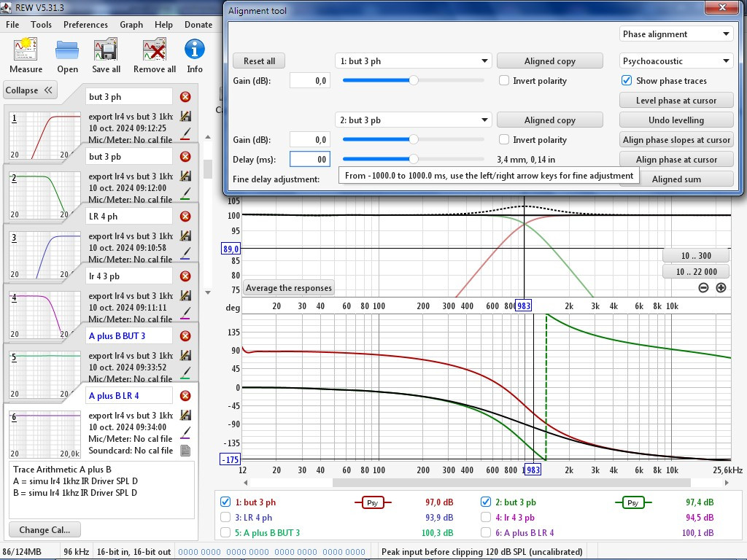Open the Preferences menu
This screenshot has height=560, width=747.
click(x=85, y=24)
